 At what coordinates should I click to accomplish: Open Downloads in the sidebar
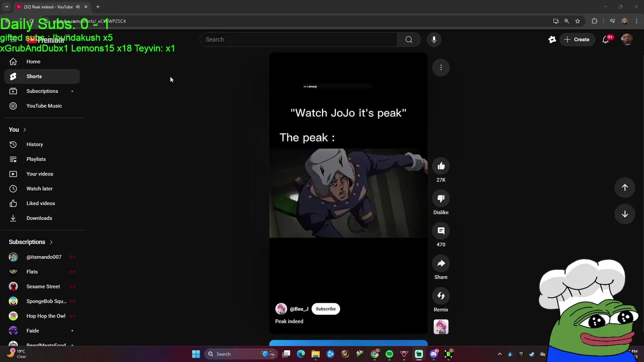tap(42, 218)
